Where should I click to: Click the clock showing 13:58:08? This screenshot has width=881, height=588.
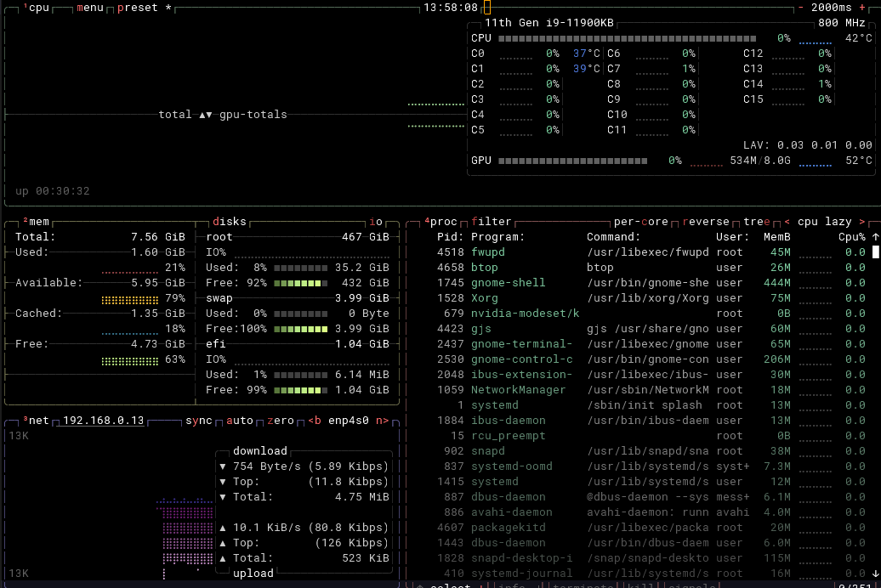point(451,8)
